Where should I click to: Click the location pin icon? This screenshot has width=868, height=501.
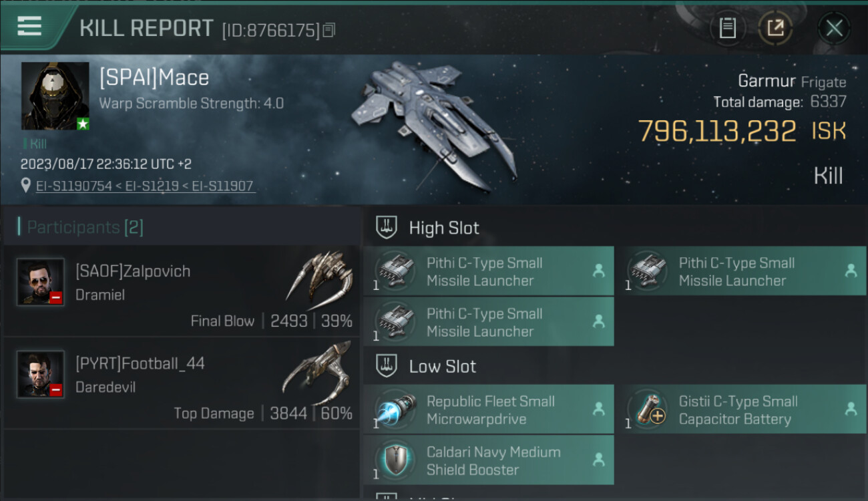pyautogui.click(x=26, y=186)
